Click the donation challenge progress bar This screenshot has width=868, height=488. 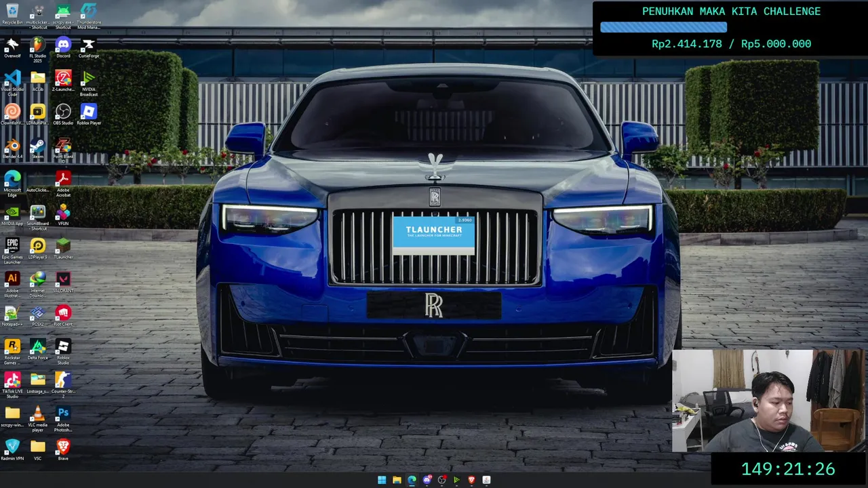coord(663,27)
